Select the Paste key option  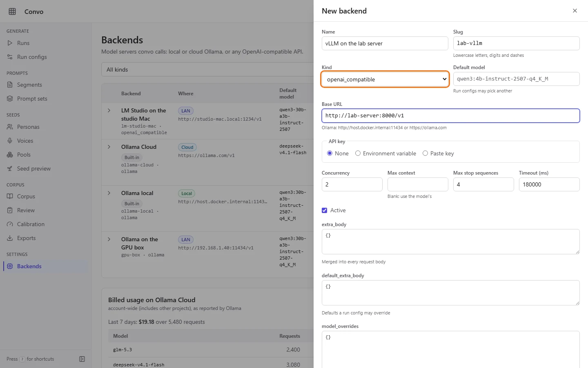tap(425, 153)
